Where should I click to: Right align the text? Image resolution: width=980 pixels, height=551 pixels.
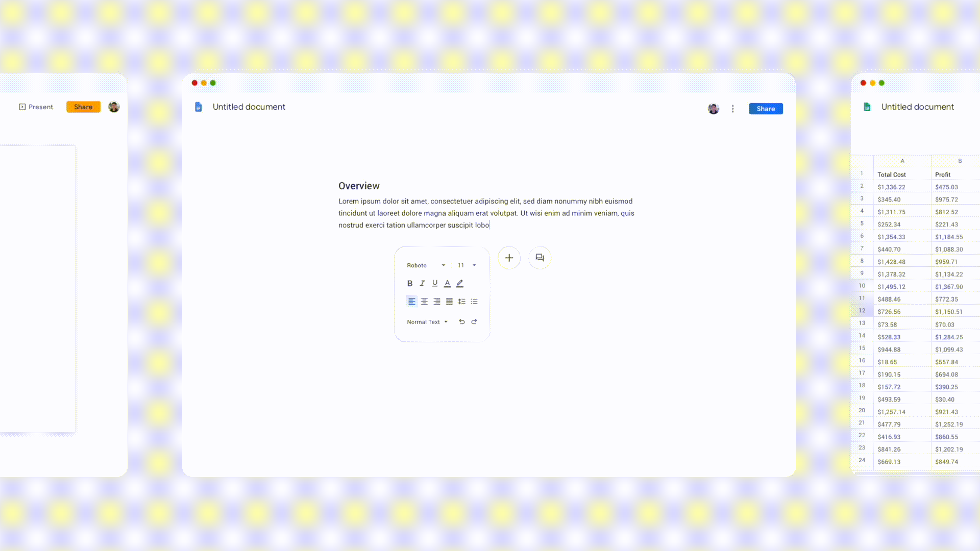coord(437,302)
